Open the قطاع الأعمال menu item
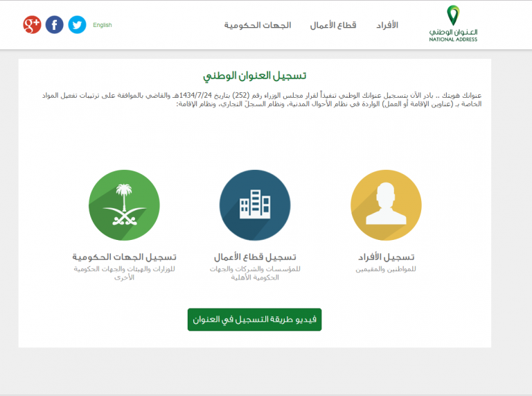This screenshot has height=396, width=532. click(x=333, y=25)
